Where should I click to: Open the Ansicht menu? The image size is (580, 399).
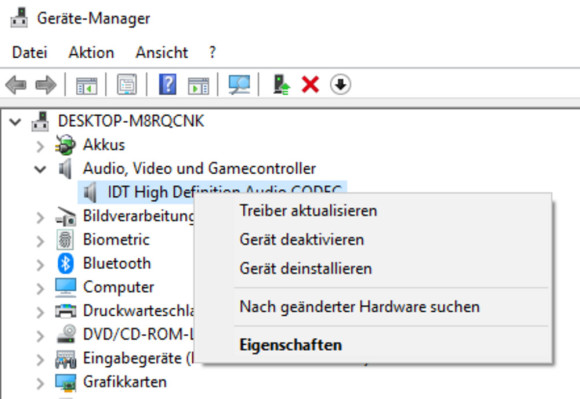(x=162, y=53)
